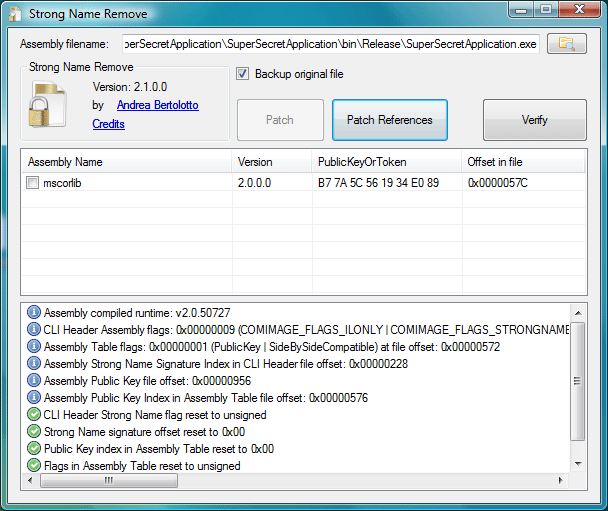Click token cell 'B7 7A 5C 56 19 34 E0 89'
The image size is (608, 511).
click(378, 183)
